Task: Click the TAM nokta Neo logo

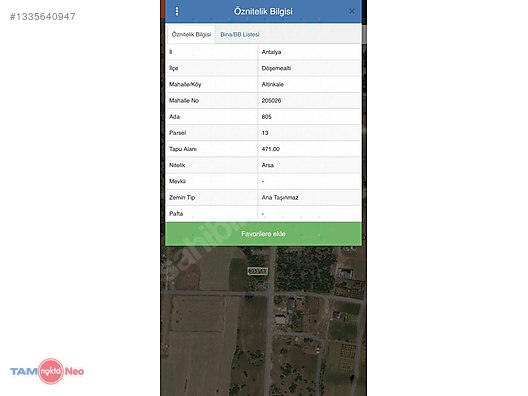Action: pos(47,371)
